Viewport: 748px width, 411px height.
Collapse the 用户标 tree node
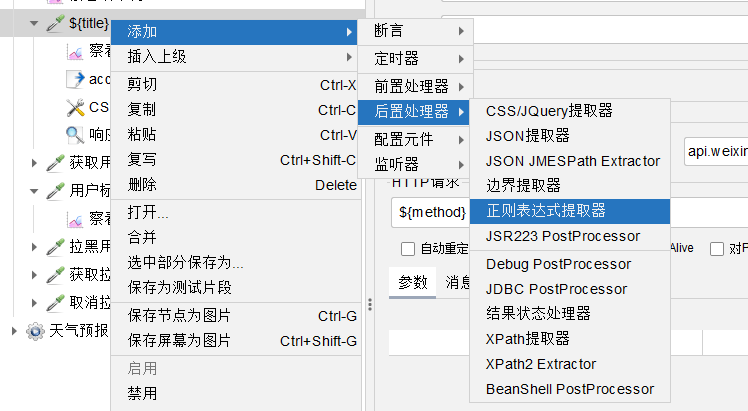click(x=35, y=191)
